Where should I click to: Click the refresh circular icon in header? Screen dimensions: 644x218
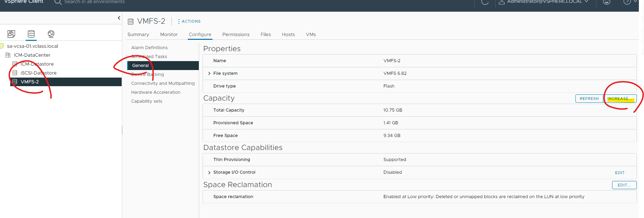485,2
